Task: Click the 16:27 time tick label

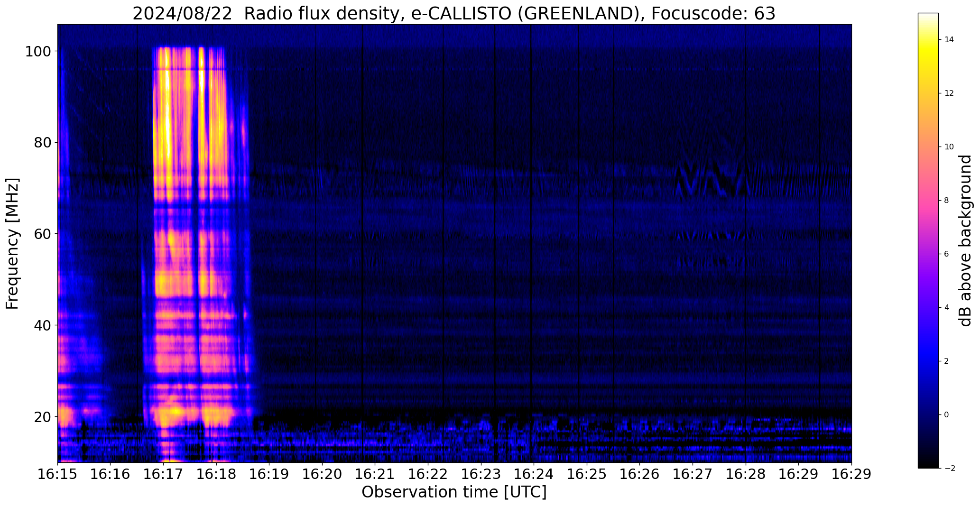Action: point(693,474)
